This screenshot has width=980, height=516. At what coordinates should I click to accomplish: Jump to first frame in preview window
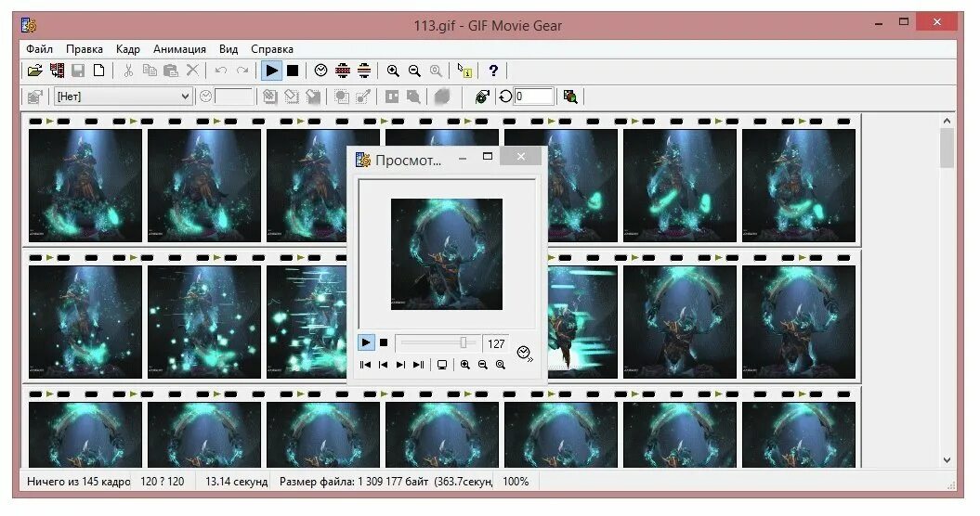pos(366,365)
